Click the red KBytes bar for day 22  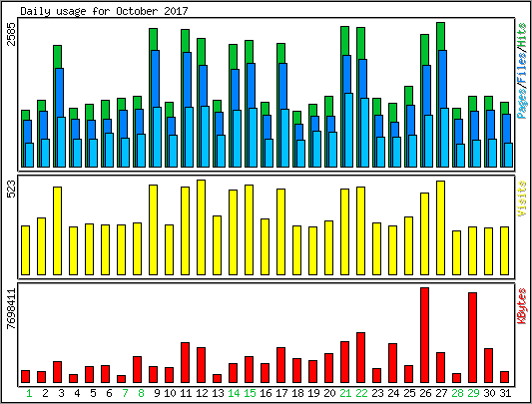[361, 358]
